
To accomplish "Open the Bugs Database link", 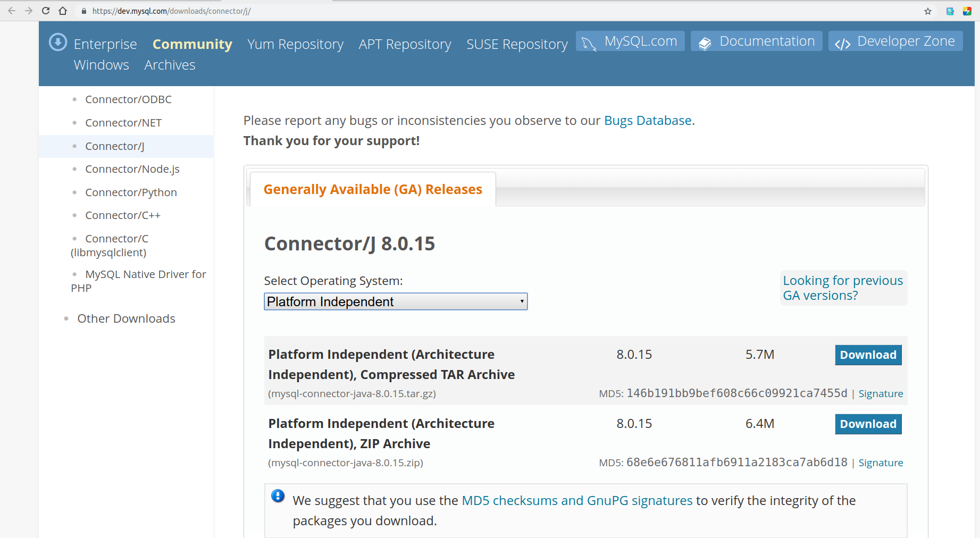I will [648, 121].
